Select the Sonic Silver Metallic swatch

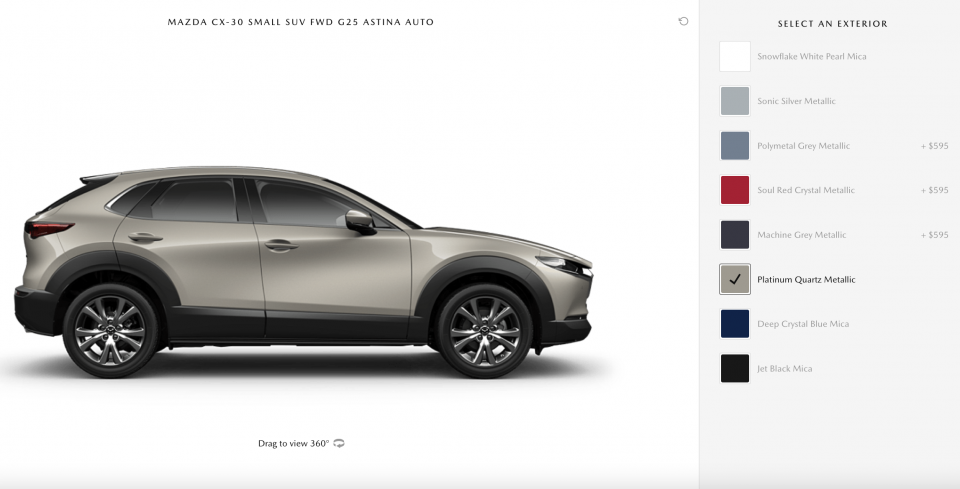(735, 101)
